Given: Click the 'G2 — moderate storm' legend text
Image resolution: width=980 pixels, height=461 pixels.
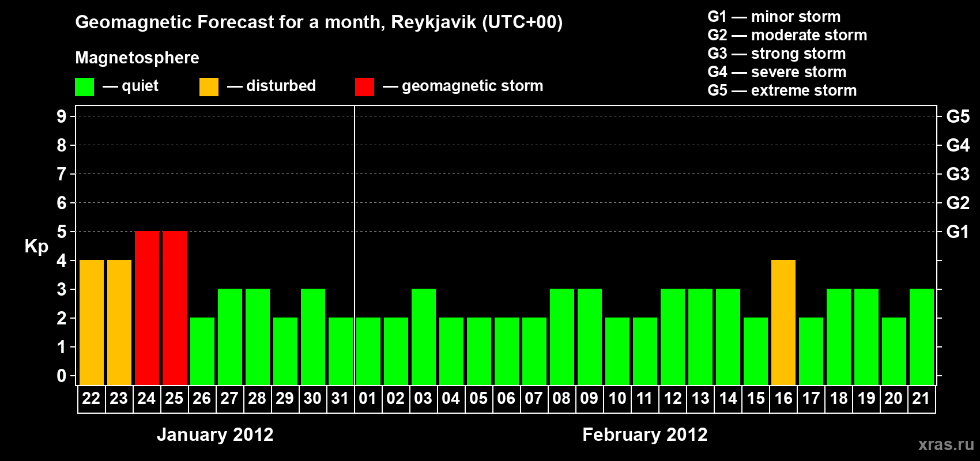Looking at the screenshot, I should tap(787, 35).
